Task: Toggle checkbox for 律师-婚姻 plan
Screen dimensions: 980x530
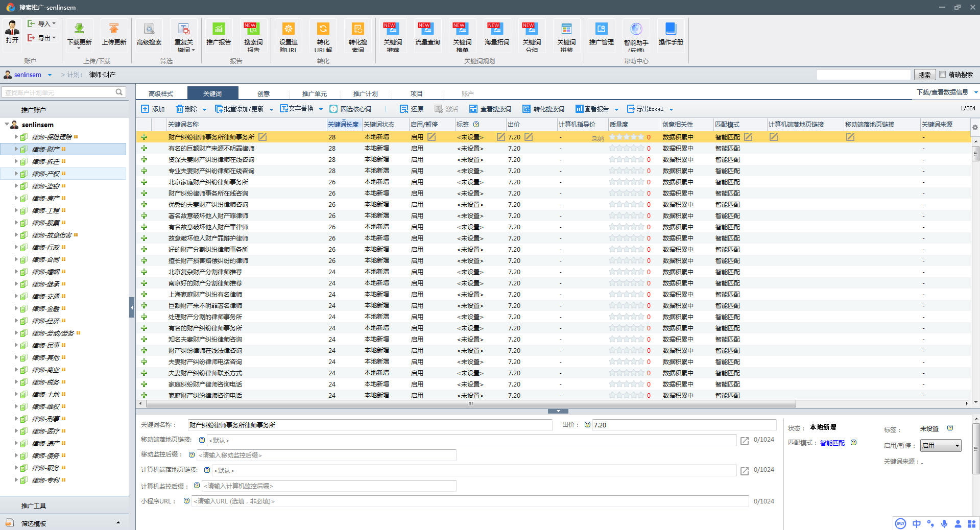Action: (23, 272)
